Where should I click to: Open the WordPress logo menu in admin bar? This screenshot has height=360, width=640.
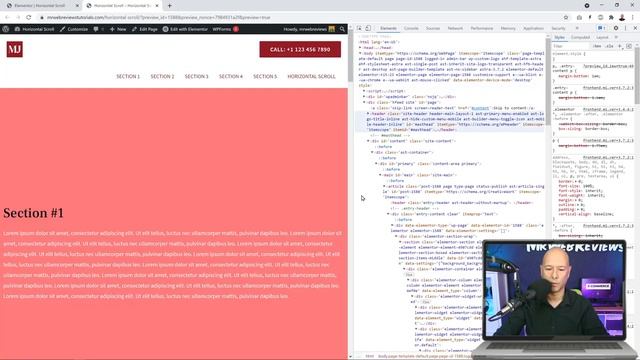6,29
